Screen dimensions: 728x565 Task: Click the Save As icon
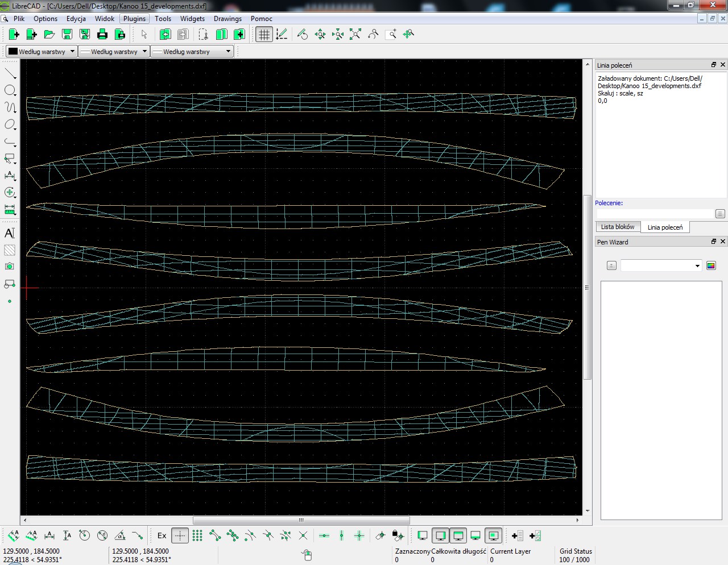85,34
